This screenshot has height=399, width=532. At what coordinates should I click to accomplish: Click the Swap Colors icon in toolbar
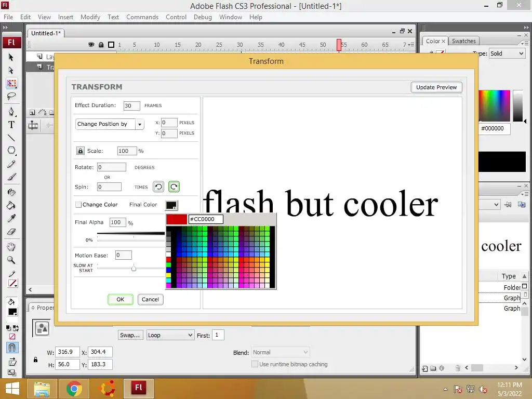pos(16,328)
